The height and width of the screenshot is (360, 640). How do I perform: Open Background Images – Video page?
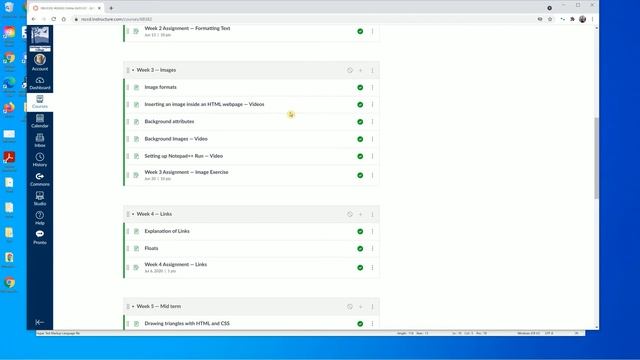[x=176, y=139]
